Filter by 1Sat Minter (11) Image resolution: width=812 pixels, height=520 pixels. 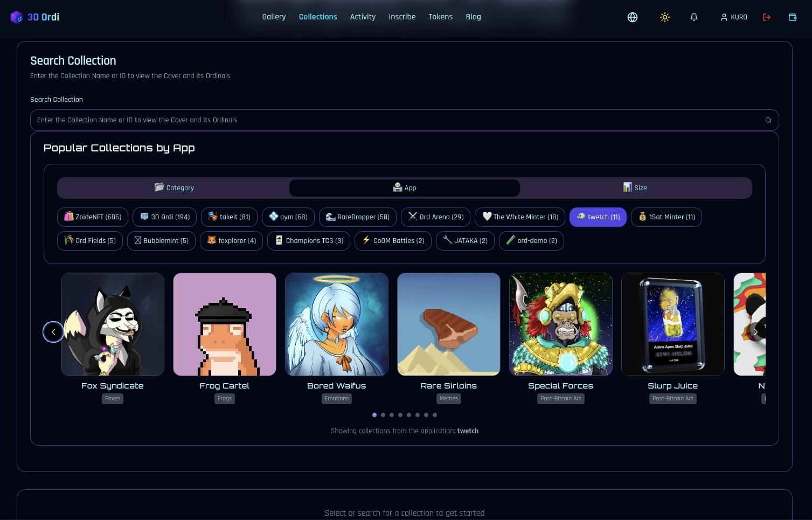tap(667, 217)
